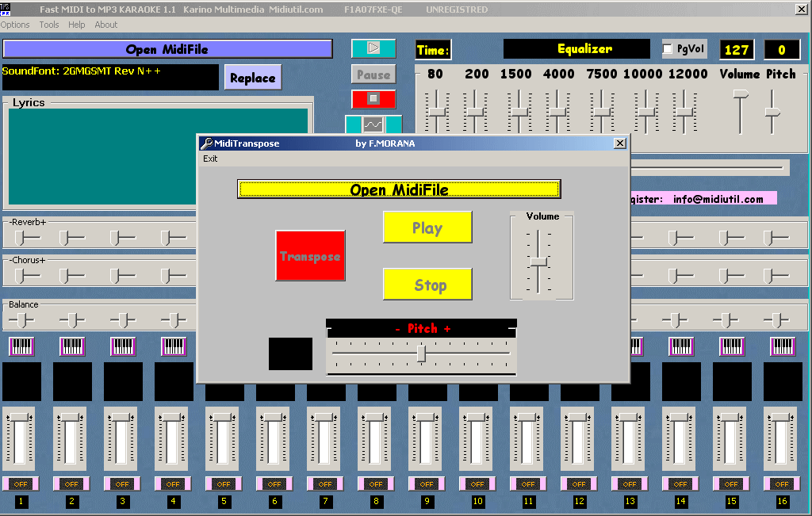The image size is (812, 516).
Task: Click the MIDI app icon in the main title bar
Action: [7, 8]
